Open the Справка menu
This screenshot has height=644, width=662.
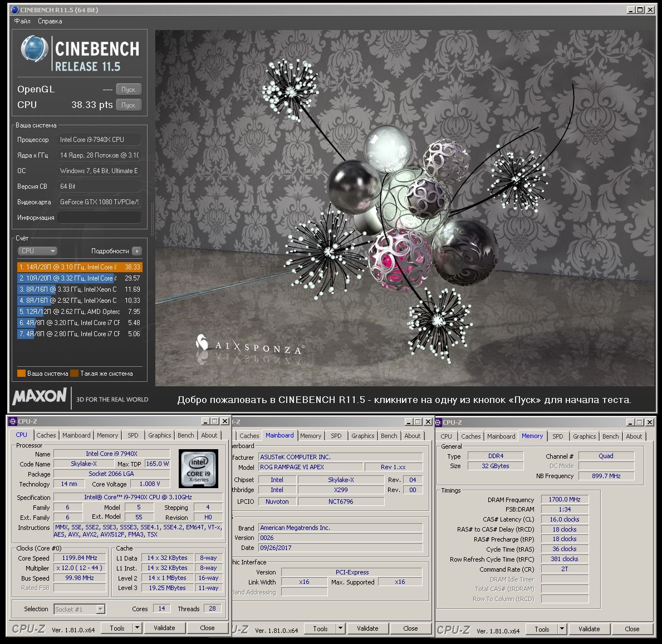(50, 21)
